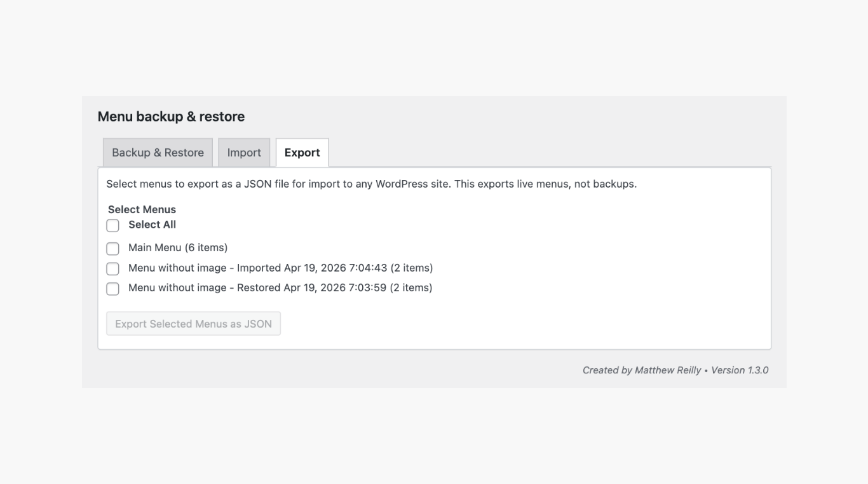
Task: Click the "Menu backup & restore" heading
Action: 171,116
